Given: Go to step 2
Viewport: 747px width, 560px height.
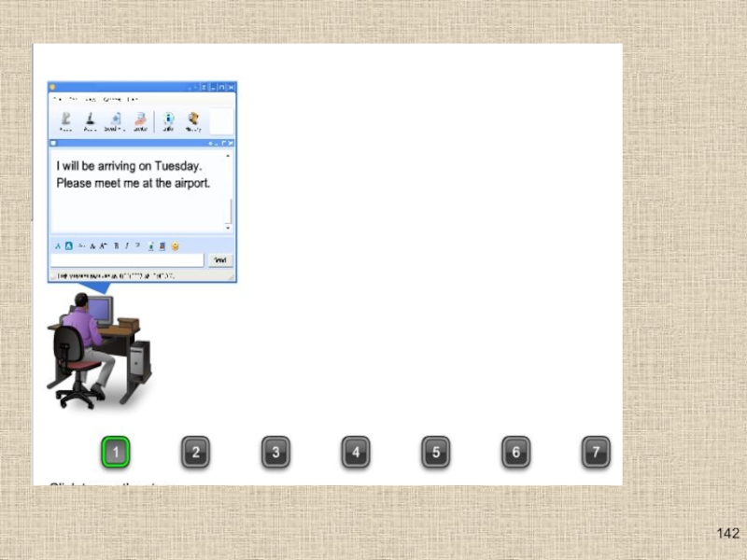Looking at the screenshot, I should (195, 452).
